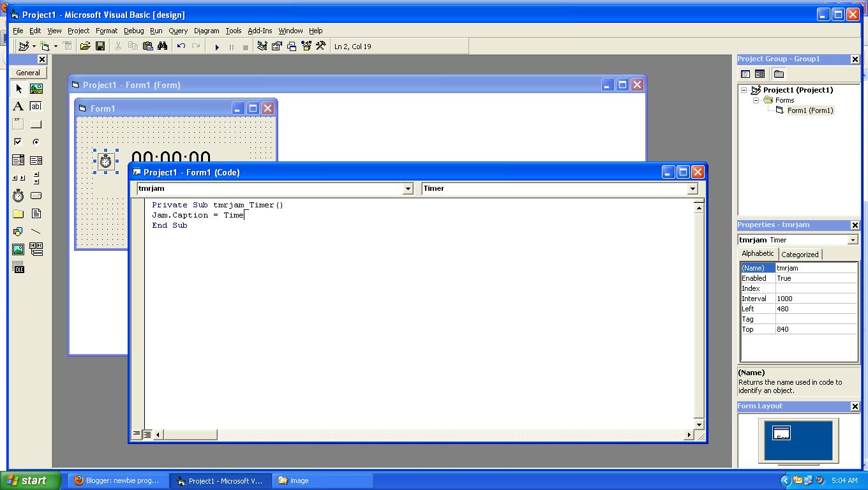This screenshot has width=868, height=490.
Task: Click the Toolbox hammer-wrench toolbar icon
Action: pyautogui.click(x=321, y=46)
